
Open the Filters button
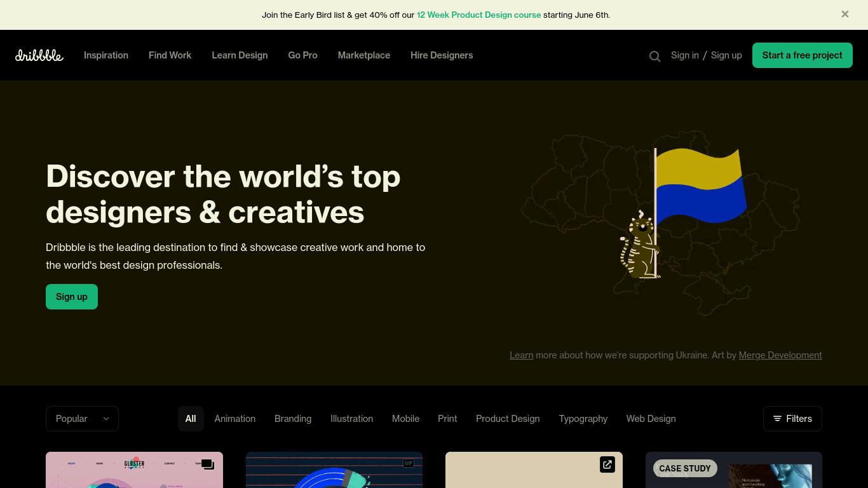tap(792, 419)
